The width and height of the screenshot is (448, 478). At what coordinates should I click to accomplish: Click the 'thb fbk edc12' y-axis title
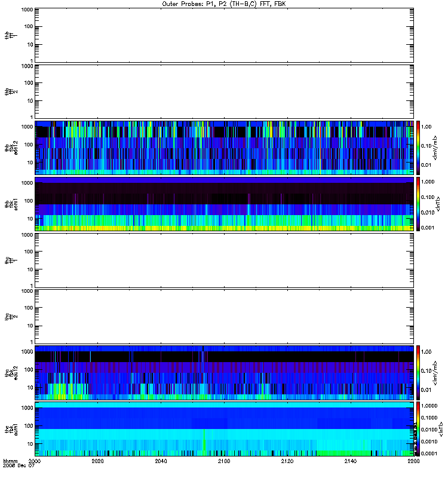click(x=11, y=148)
